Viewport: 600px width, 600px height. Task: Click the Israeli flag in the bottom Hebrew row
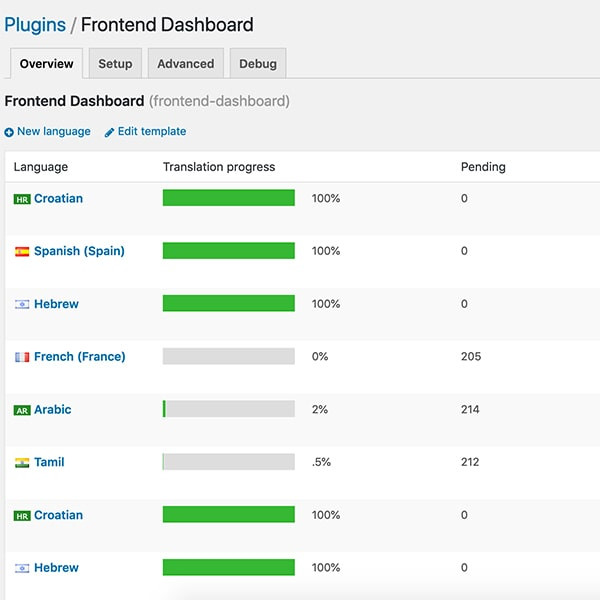click(x=22, y=568)
